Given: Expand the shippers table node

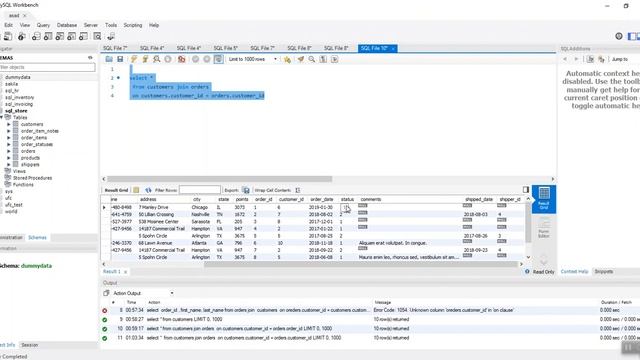Looking at the screenshot, I should 9,164.
